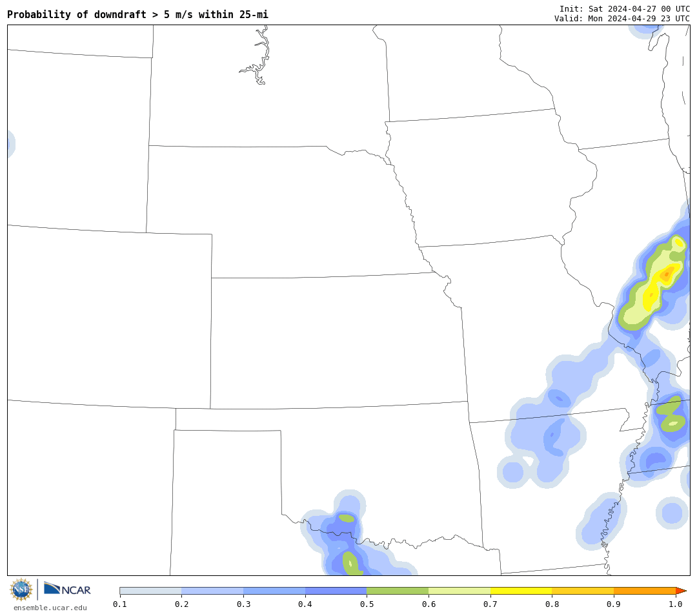Click the colorbar label 0.5

tap(367, 604)
